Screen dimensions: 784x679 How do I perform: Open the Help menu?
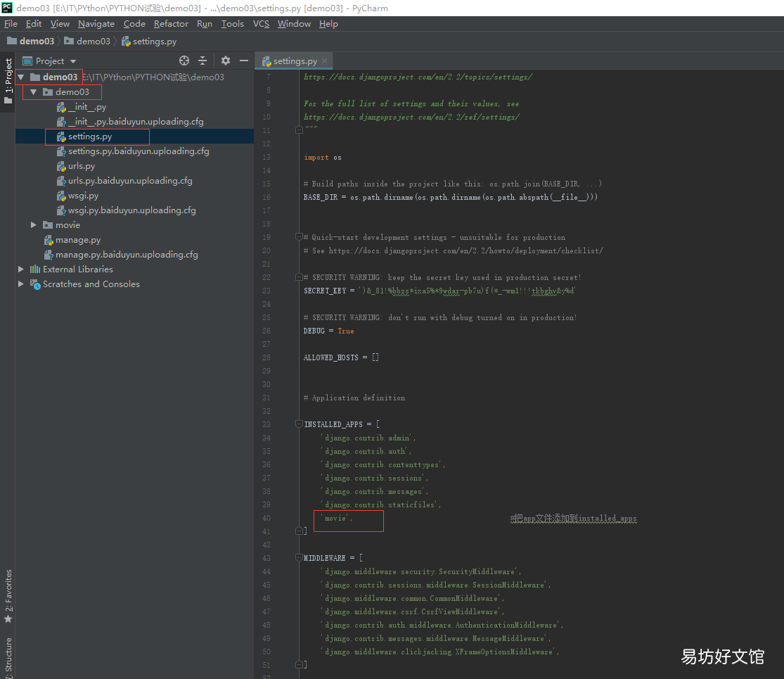[x=328, y=24]
